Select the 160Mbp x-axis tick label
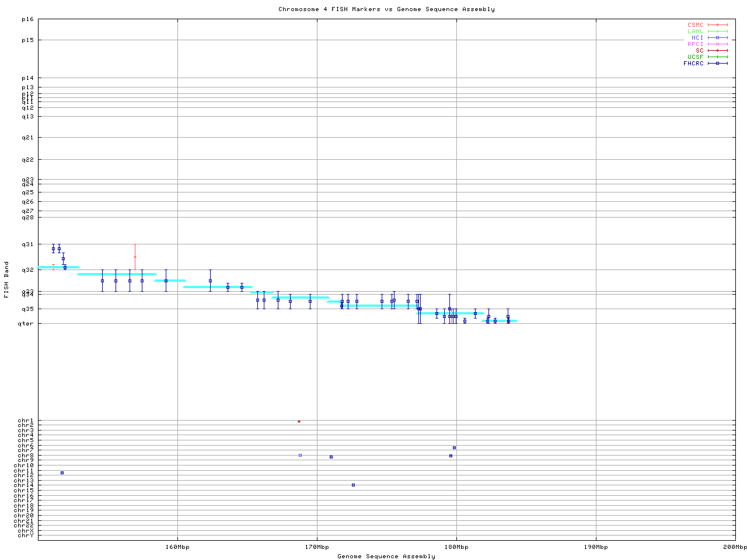747x560 pixels. [177, 547]
